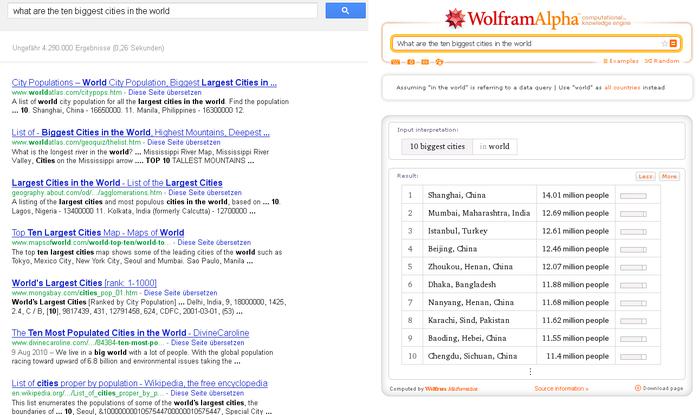Open the 'City Populations – World City Population' result
The width and height of the screenshot is (699, 415).
pos(144,82)
